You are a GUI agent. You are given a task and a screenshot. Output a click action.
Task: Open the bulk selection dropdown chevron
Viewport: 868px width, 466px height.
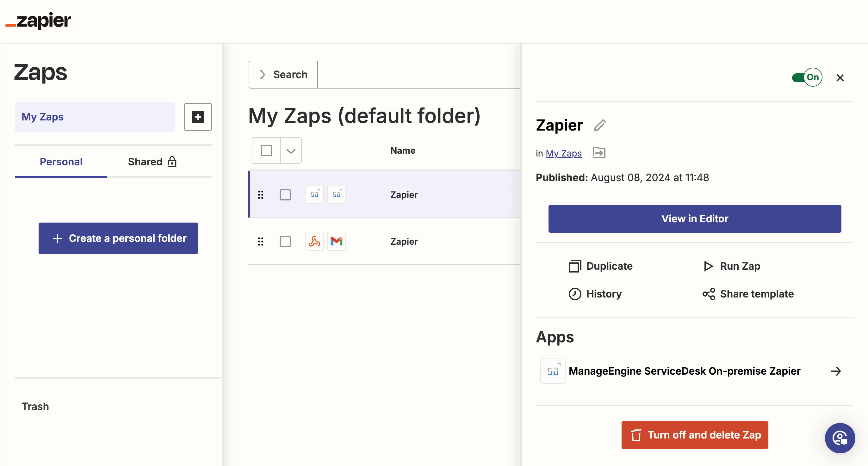tap(291, 150)
